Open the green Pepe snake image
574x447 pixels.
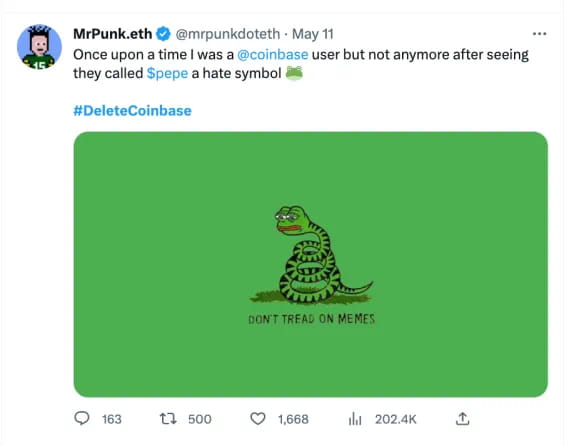pyautogui.click(x=310, y=264)
